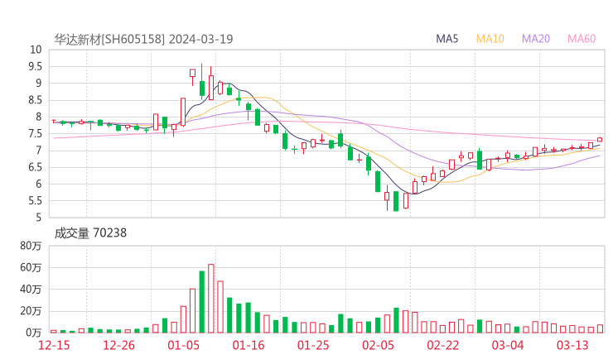Click the 01-25 date axis label
Screen dimensions: 613x364
313,345
